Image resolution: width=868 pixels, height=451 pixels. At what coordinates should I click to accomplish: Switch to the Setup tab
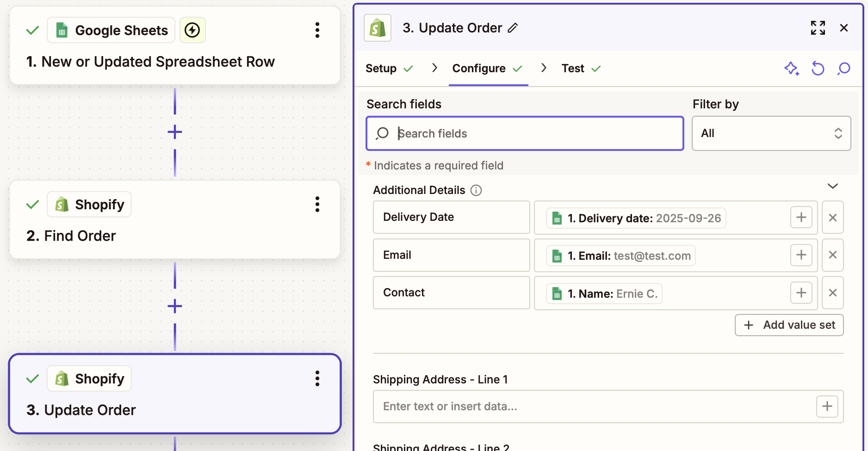click(389, 69)
